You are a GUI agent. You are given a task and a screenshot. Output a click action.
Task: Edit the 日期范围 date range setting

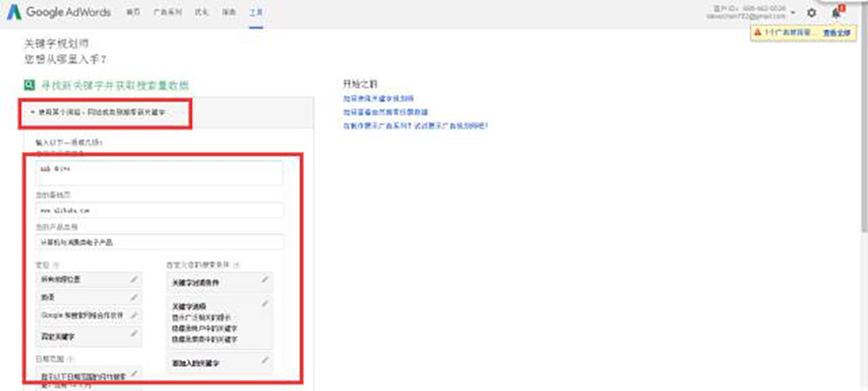tap(135, 376)
